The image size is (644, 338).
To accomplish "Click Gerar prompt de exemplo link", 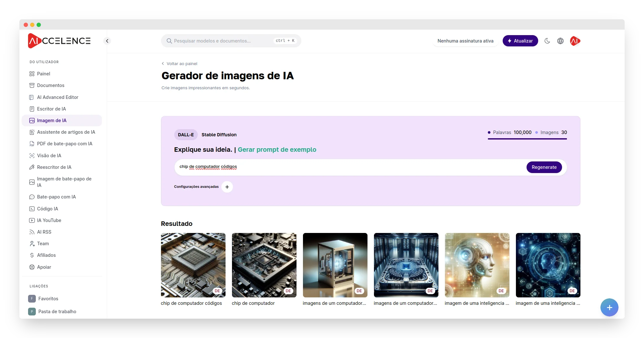I will pos(277,150).
